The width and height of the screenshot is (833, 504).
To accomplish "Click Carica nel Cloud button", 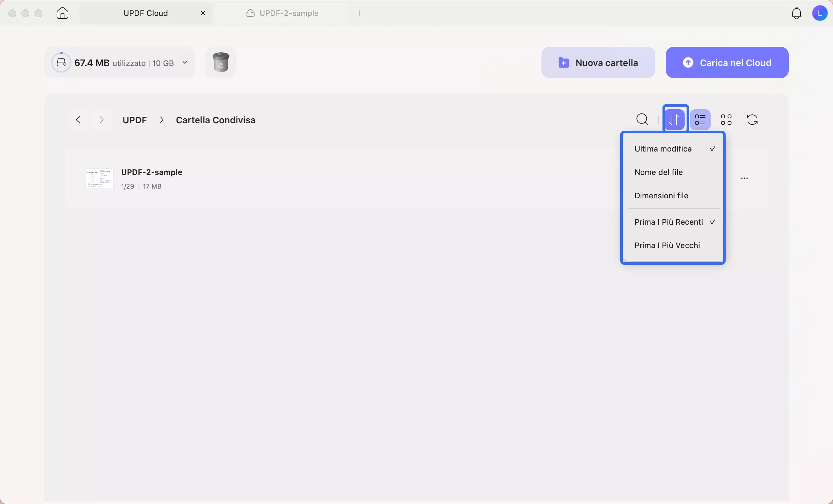I will tap(727, 62).
